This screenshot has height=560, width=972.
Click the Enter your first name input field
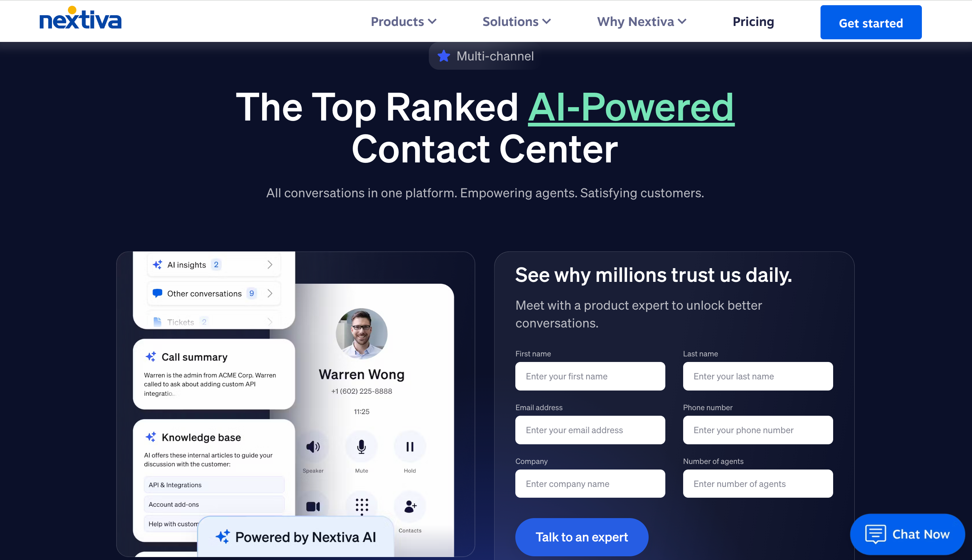pos(590,376)
